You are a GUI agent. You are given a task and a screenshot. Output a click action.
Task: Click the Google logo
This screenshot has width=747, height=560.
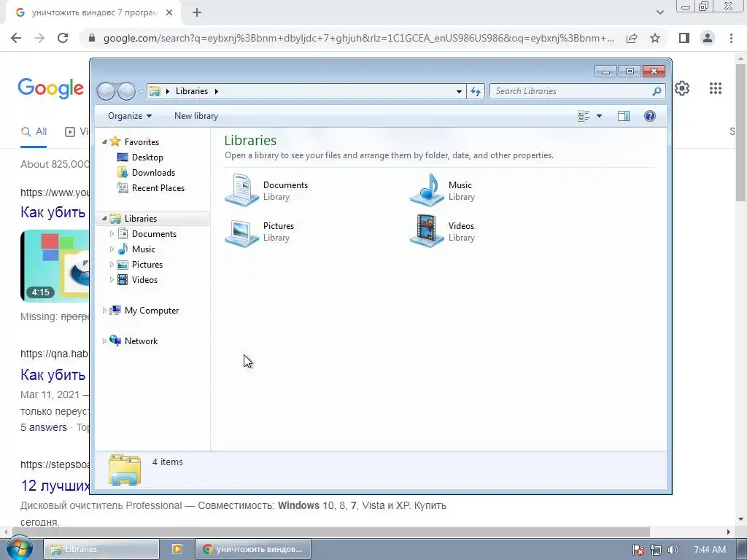click(x=51, y=88)
